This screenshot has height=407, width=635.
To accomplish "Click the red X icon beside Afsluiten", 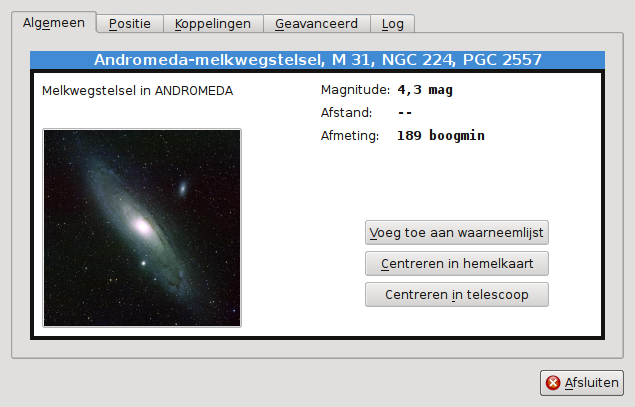I will (x=553, y=382).
